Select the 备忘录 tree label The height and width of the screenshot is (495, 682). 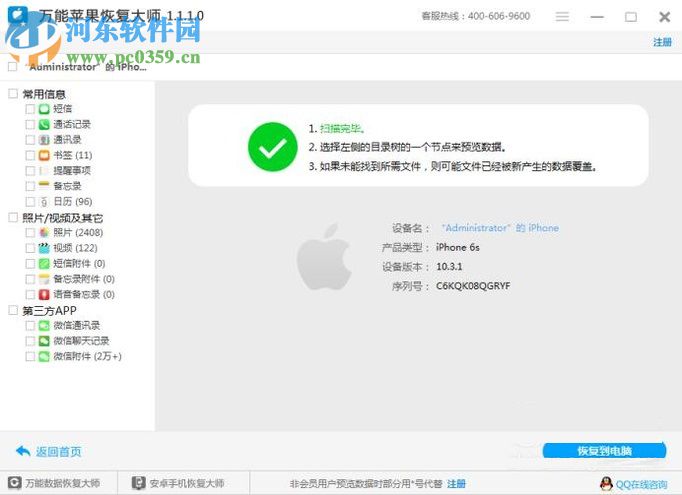coord(67,186)
